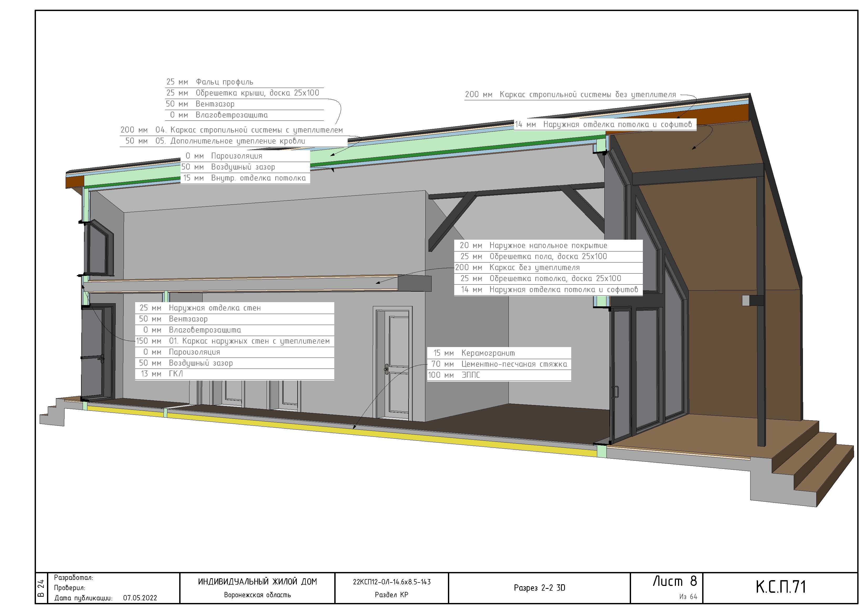Screen dimensions: 868x614
Task: Click wall 'Воздушный зазор' label
Action: [x=201, y=363]
